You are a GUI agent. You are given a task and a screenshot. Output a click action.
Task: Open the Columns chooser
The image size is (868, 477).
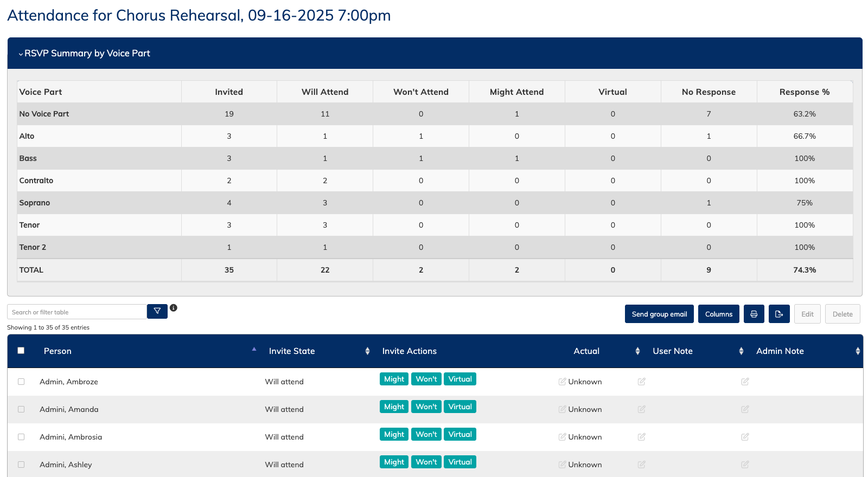(x=718, y=314)
